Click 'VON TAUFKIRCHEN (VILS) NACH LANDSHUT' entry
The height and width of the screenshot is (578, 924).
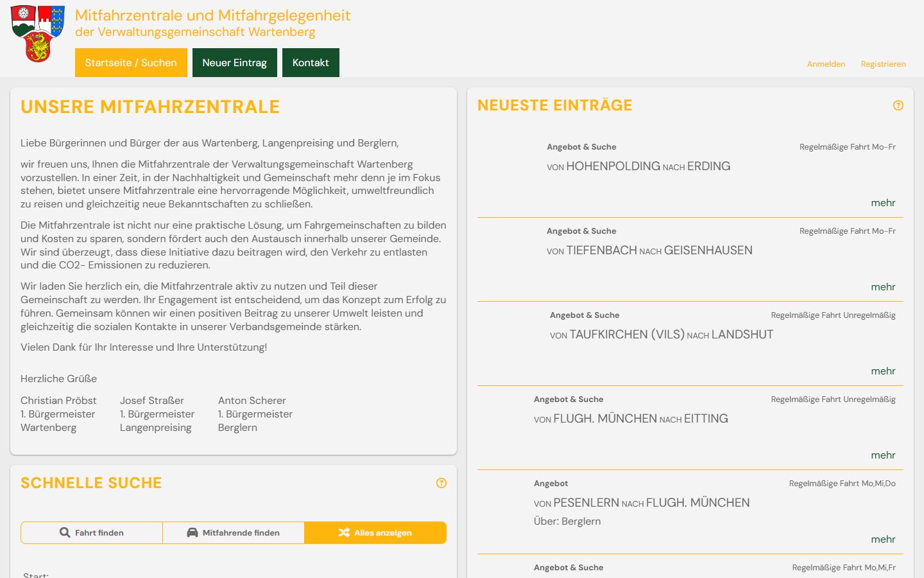pos(662,335)
